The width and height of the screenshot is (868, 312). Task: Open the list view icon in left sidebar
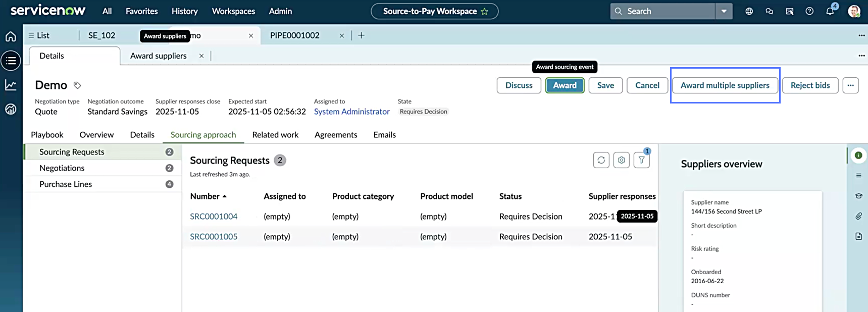coord(11,61)
